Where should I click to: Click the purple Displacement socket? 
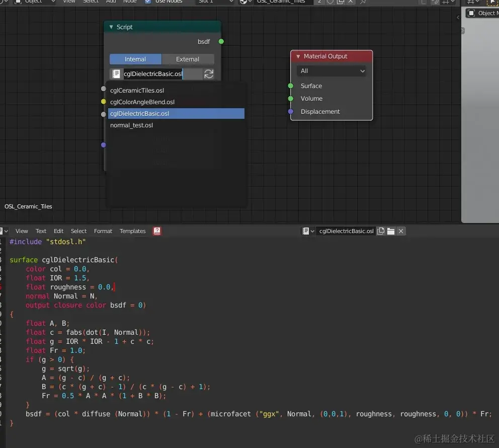coord(291,111)
